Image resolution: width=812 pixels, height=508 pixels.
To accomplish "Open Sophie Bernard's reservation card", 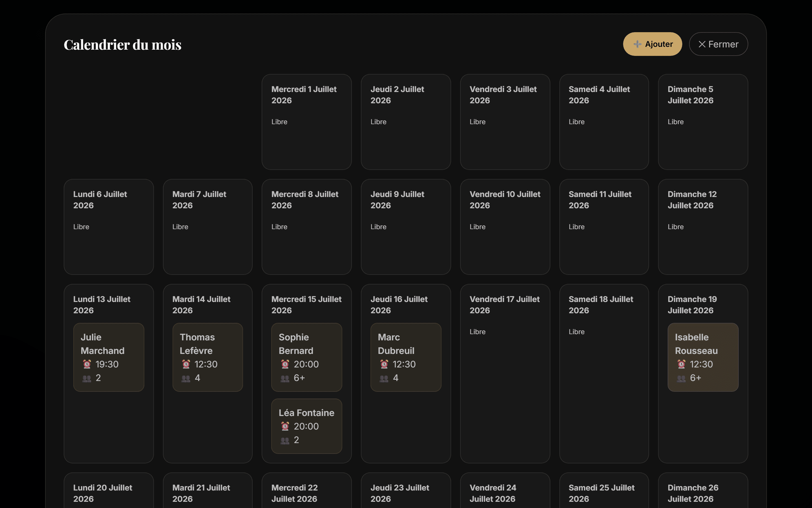I will (307, 357).
